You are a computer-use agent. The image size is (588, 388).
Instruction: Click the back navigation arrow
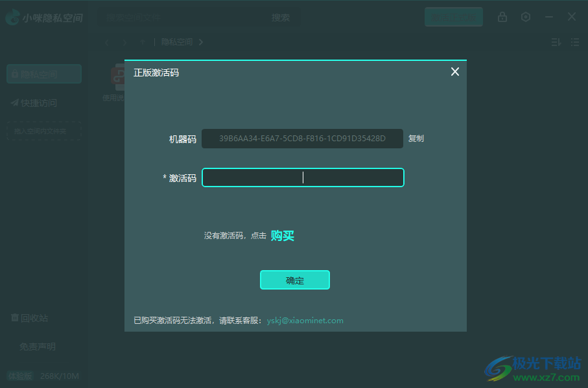point(106,41)
